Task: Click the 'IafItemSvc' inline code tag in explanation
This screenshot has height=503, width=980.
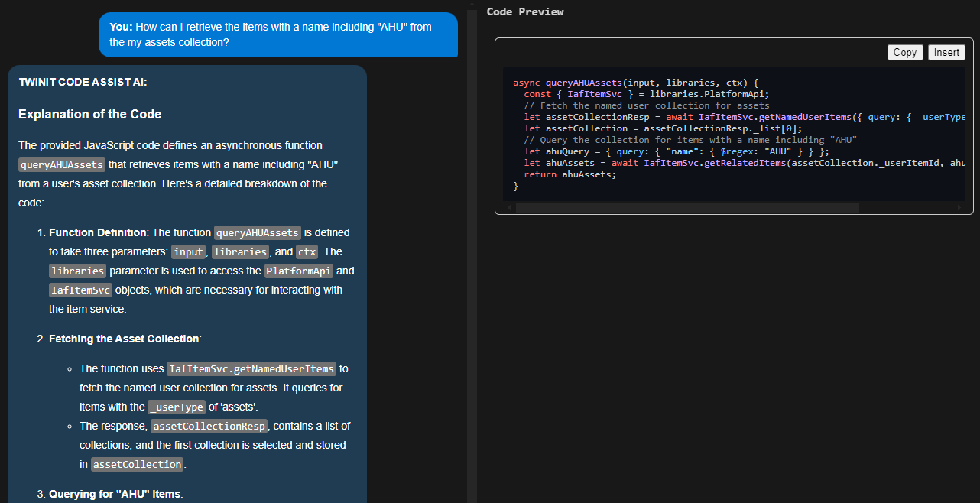Action: pyautogui.click(x=81, y=290)
